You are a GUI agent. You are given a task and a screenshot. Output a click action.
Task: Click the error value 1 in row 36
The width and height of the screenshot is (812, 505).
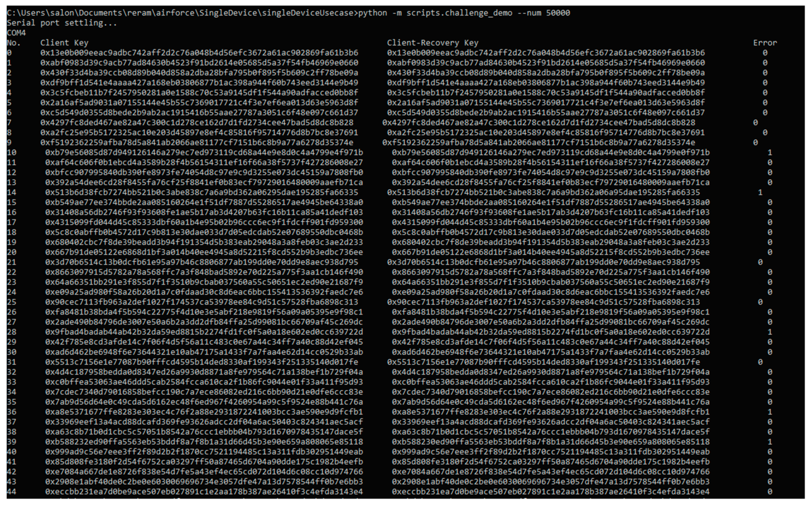pos(770,412)
